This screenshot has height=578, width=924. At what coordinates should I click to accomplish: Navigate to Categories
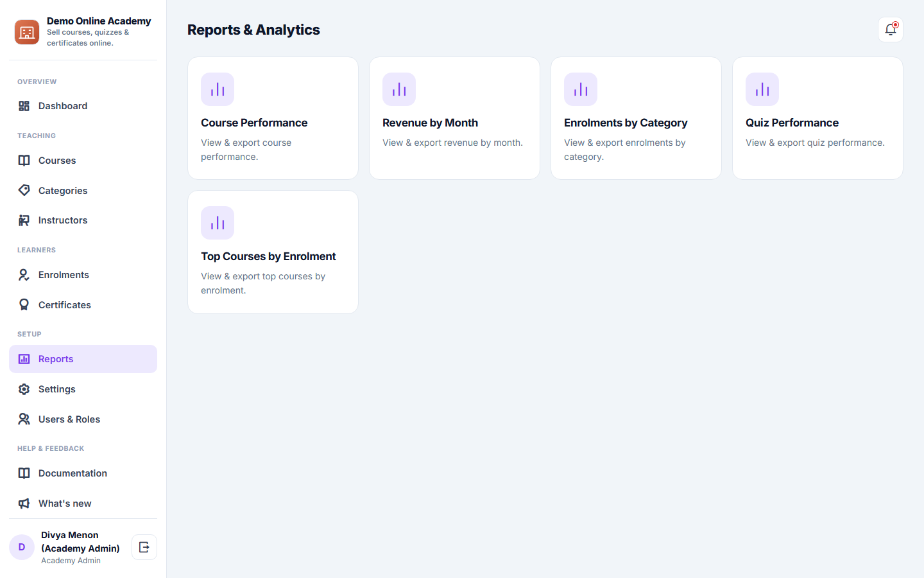point(83,191)
